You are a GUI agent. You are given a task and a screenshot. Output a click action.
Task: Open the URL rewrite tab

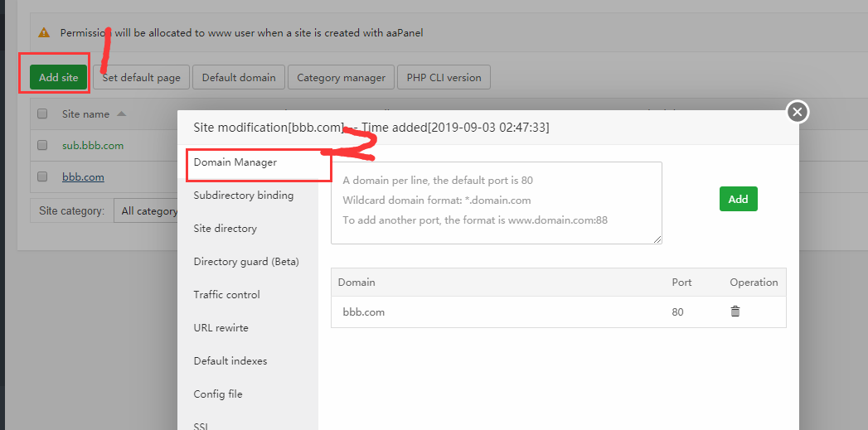coord(221,328)
